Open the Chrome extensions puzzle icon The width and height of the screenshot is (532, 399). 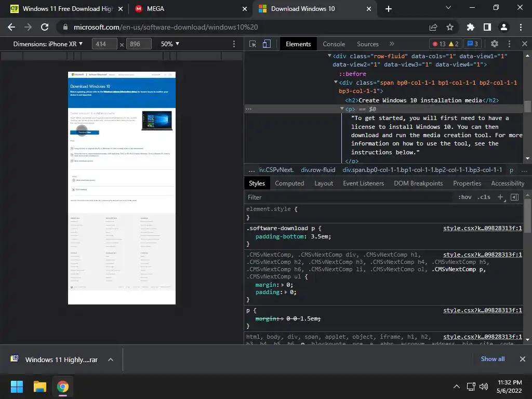coord(471,27)
